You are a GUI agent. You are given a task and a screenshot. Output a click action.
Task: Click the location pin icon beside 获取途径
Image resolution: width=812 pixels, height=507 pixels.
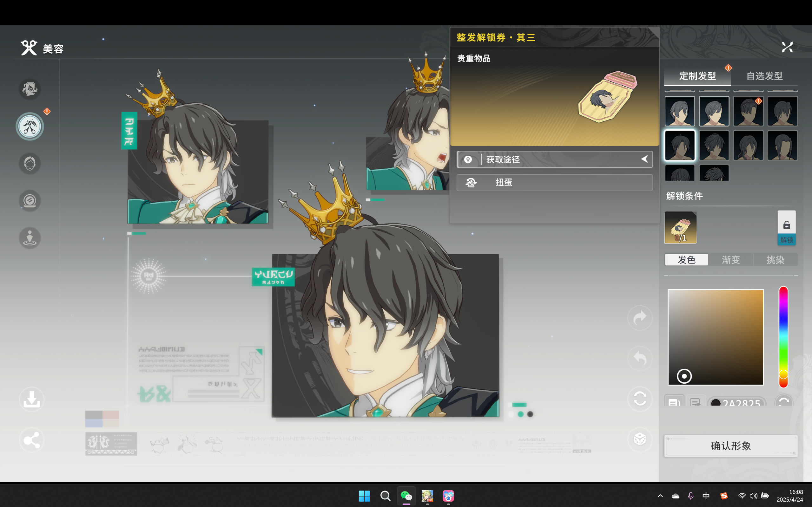(x=468, y=159)
